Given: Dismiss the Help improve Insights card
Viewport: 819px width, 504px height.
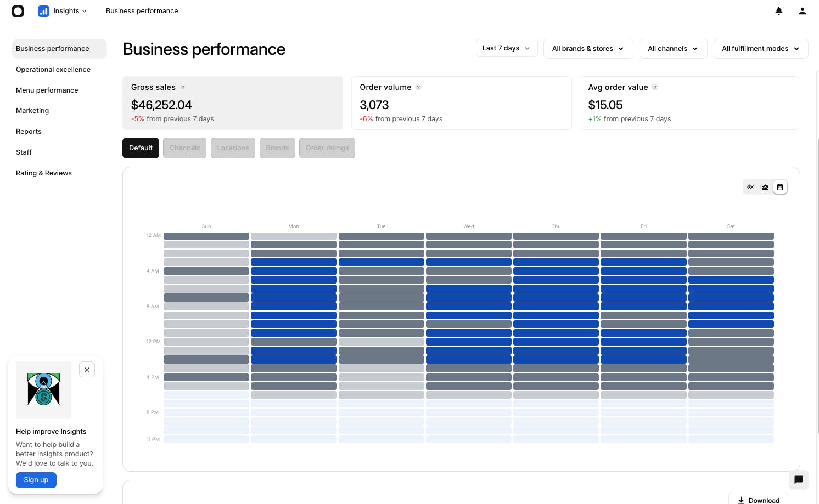Looking at the screenshot, I should [87, 370].
